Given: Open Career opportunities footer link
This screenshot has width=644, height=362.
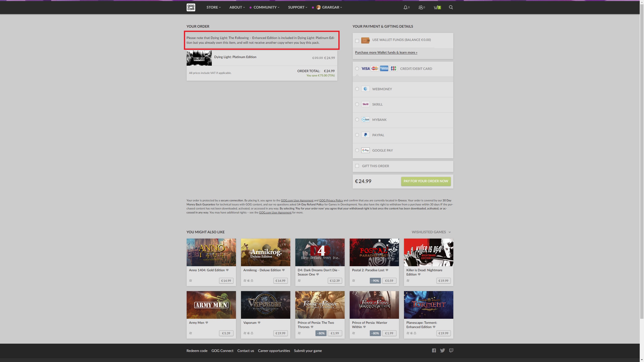Looking at the screenshot, I should [274, 350].
